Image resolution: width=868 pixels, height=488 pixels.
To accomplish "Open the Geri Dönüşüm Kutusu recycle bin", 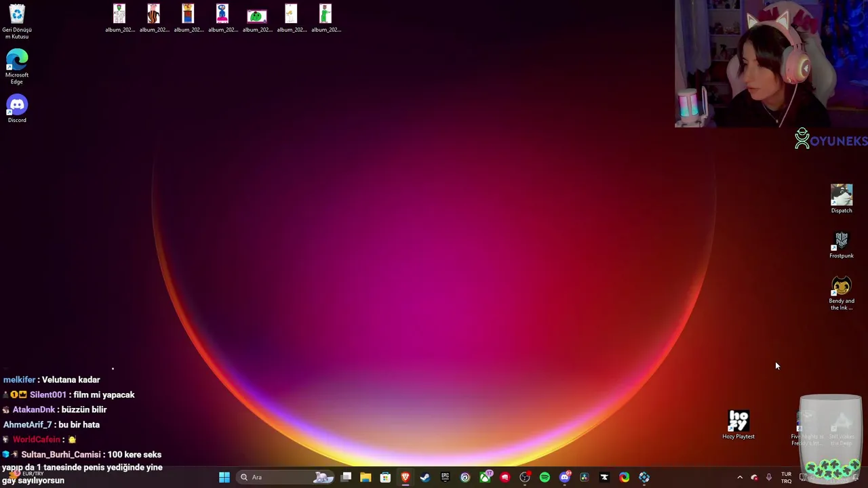I will pyautogui.click(x=17, y=22).
